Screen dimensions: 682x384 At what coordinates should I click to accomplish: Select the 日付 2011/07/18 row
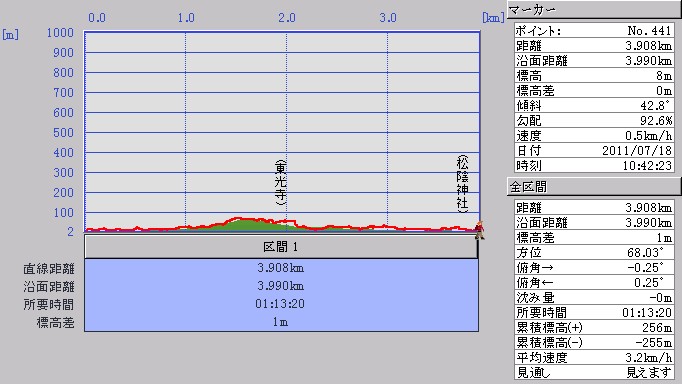[594, 150]
